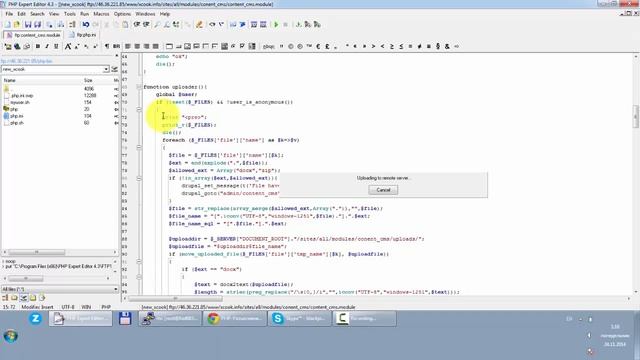The image size is (640, 360).
Task: Click the Justify text icon
Action: pos(156,47)
